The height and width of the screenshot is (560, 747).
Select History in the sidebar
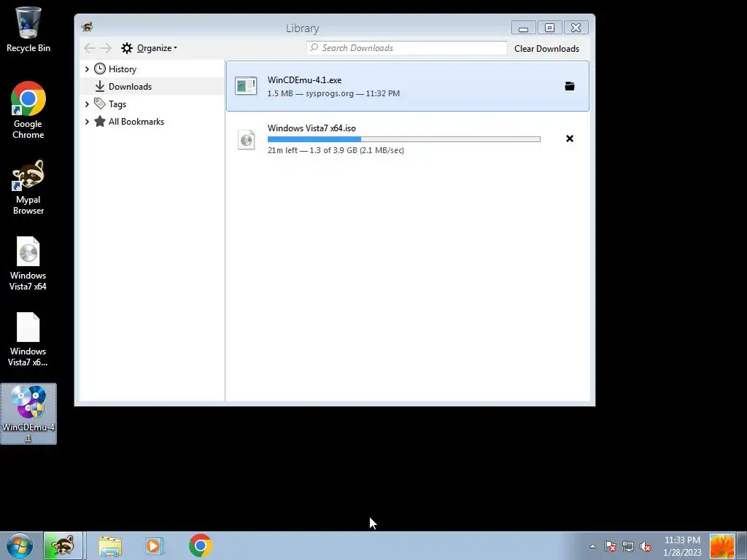123,69
